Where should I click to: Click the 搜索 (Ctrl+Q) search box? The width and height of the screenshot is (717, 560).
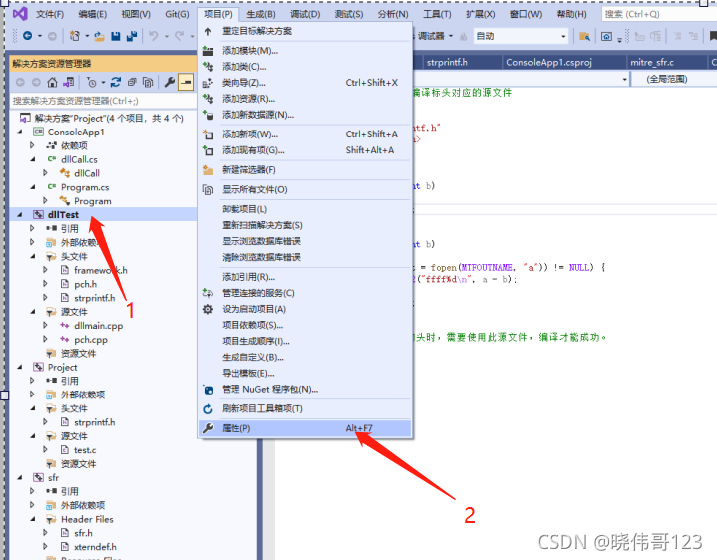(659, 14)
